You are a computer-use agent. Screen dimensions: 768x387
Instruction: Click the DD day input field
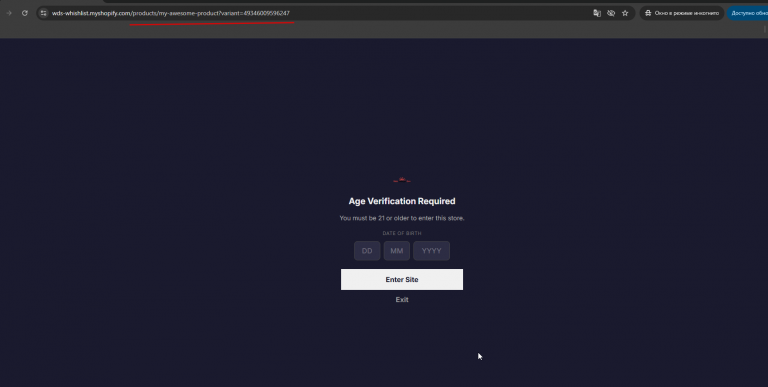[x=367, y=251]
